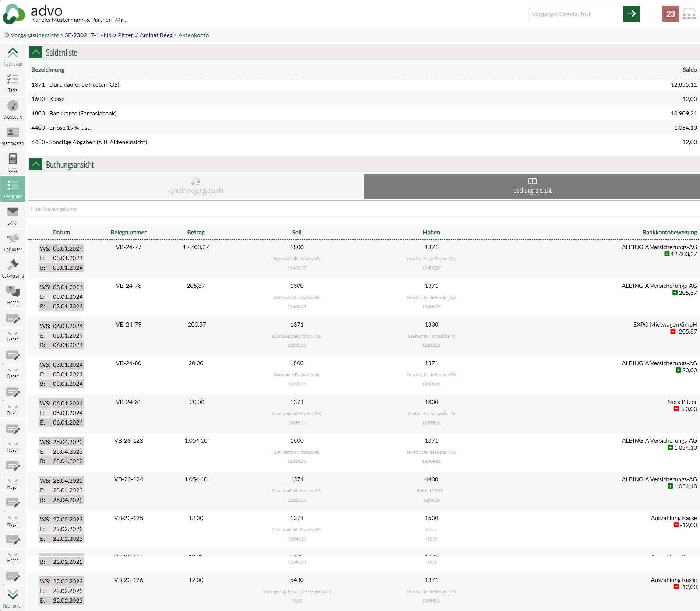This screenshot has height=611, width=700.
Task: Switch to Kontobewegungsansicht tab
Action: [196, 186]
